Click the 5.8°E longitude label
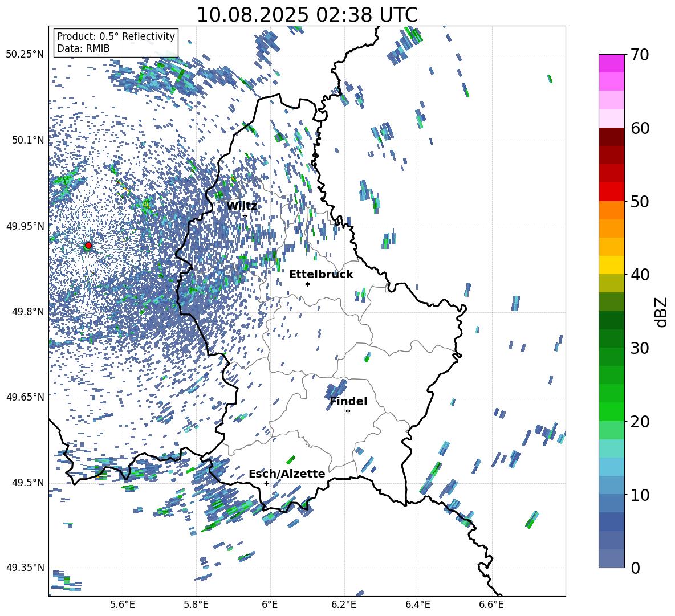This screenshot has height=616, width=675. 196,605
